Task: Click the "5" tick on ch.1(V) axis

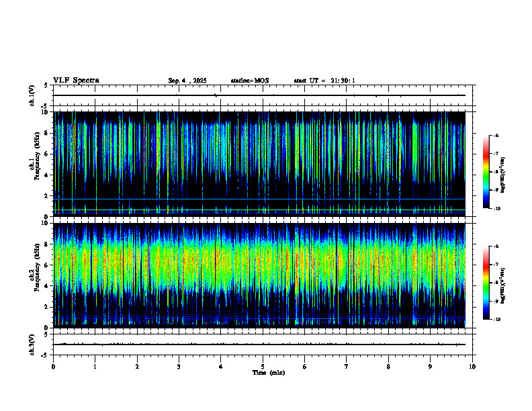Action: coord(46,86)
